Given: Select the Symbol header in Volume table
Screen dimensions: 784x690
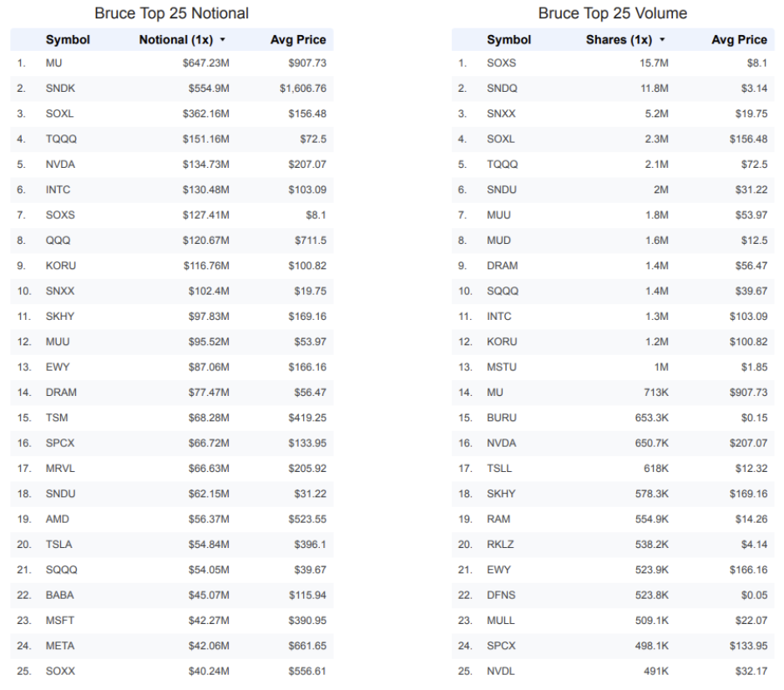Looking at the screenshot, I should 508,39.
